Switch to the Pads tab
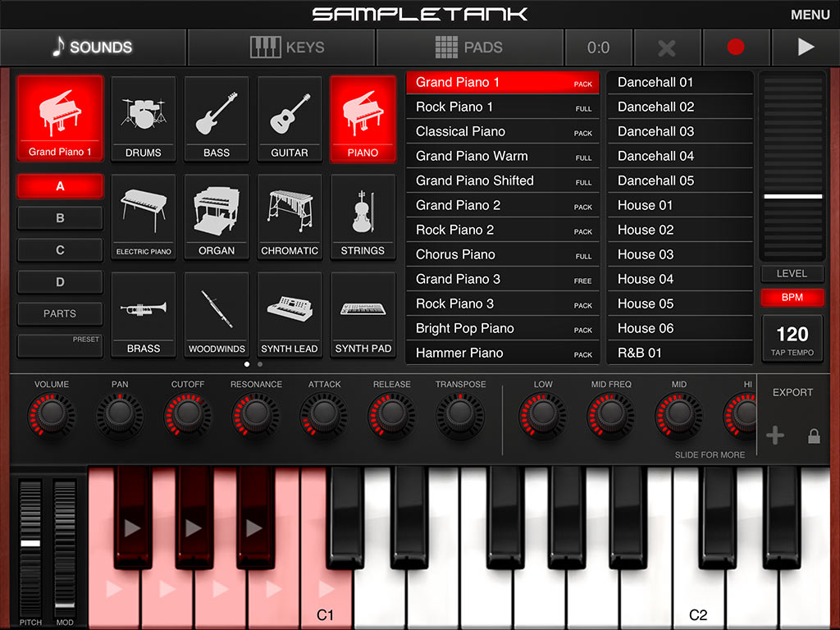The height and width of the screenshot is (630, 840). (x=469, y=48)
